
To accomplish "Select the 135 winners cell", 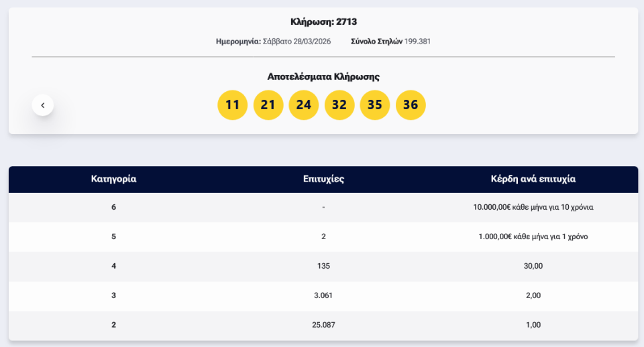I will (x=323, y=267).
